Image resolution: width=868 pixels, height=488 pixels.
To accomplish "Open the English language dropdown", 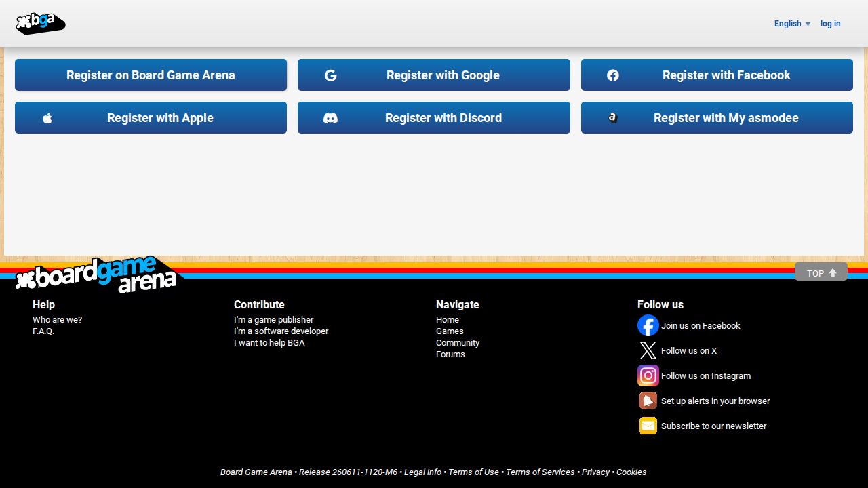I will tap(792, 24).
